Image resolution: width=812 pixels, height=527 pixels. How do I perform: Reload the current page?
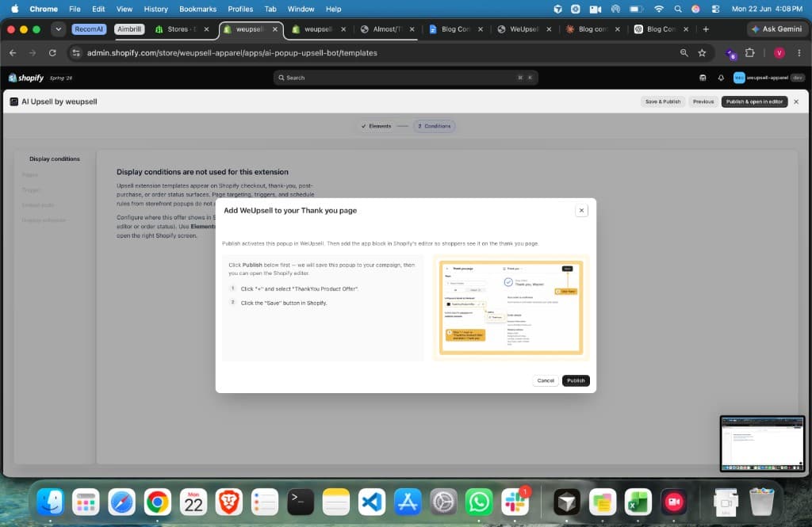point(52,53)
